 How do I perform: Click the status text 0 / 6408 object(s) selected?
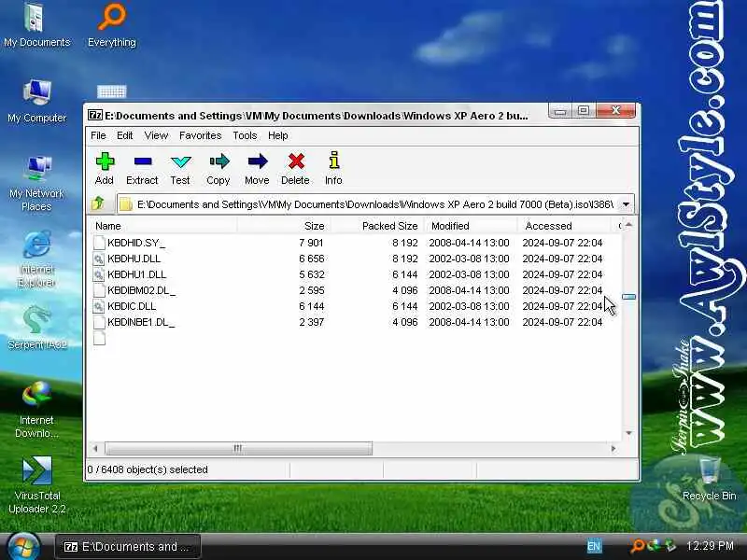[x=148, y=470]
